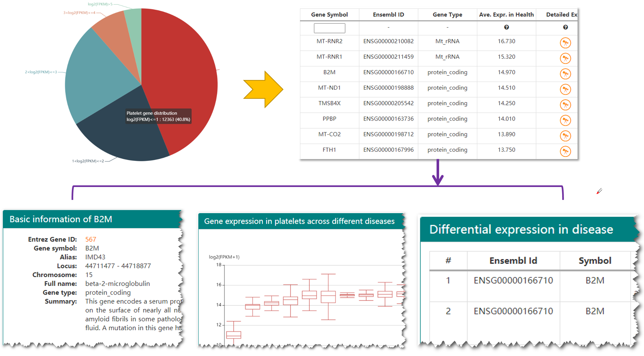Sort by Ave. Expr. in Health header
Screen dimensions: 644x356
tap(506, 14)
